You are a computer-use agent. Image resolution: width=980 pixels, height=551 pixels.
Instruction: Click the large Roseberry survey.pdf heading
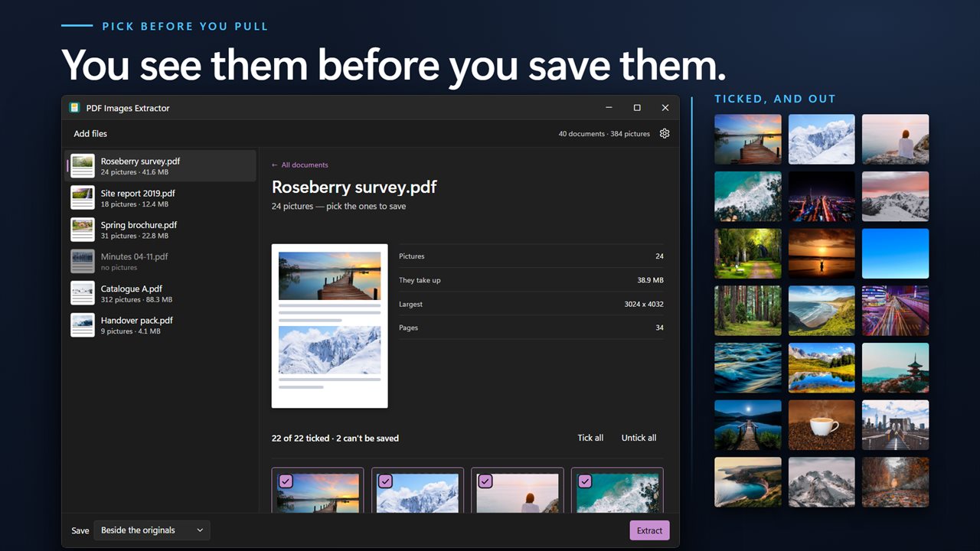[354, 187]
